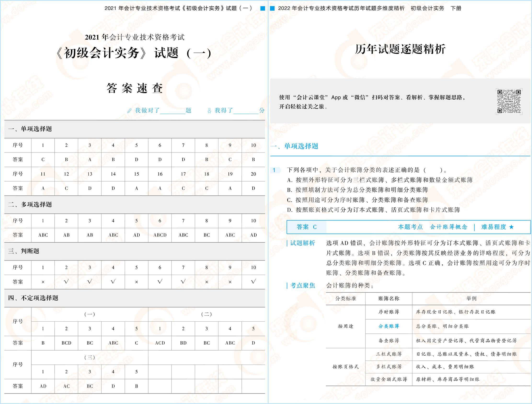Click the blue bar beside 试题解析 label
The width and height of the screenshot is (532, 404).
point(287,243)
